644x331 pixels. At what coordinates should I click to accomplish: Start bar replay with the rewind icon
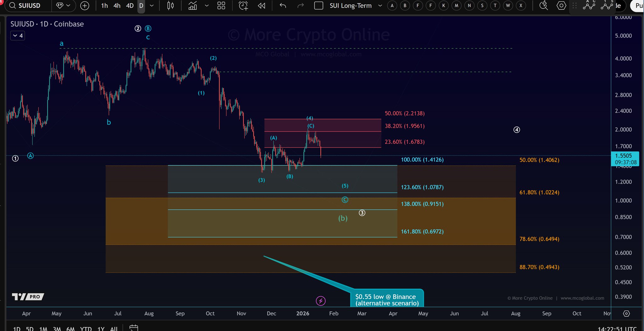261,6
